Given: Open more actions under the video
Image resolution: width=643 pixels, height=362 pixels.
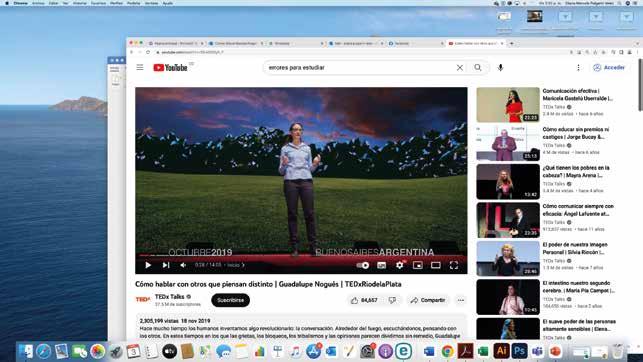Looking at the screenshot, I should point(461,301).
